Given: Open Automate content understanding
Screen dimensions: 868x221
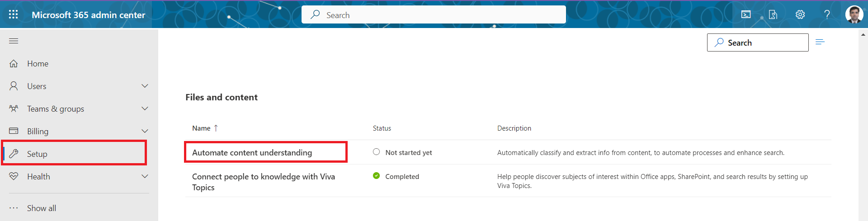Looking at the screenshot, I should pyautogui.click(x=252, y=153).
